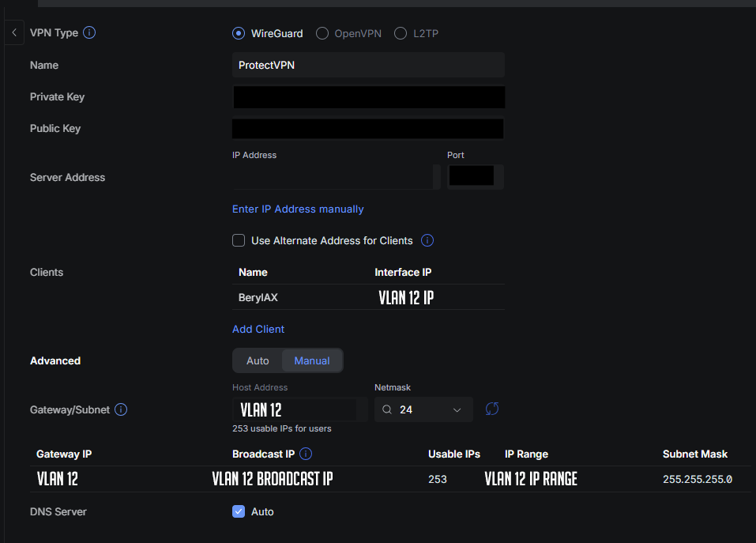This screenshot has height=543, width=756.
Task: Click the Interface IP column header
Action: click(403, 272)
